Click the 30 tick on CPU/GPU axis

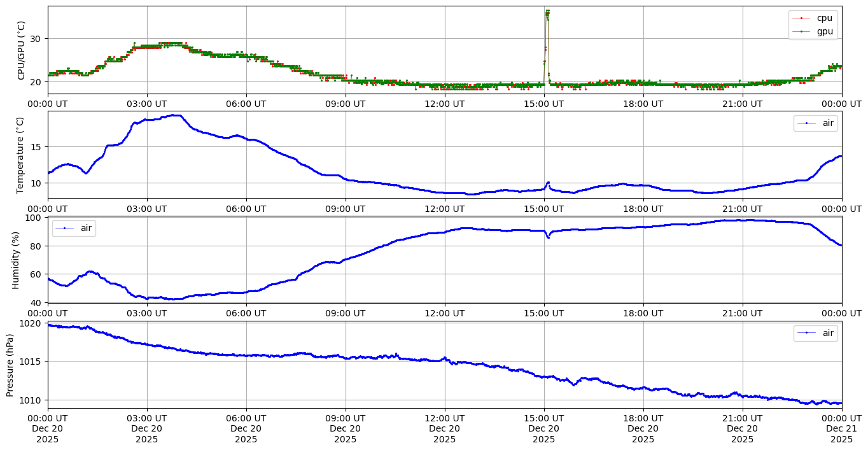pos(36,39)
